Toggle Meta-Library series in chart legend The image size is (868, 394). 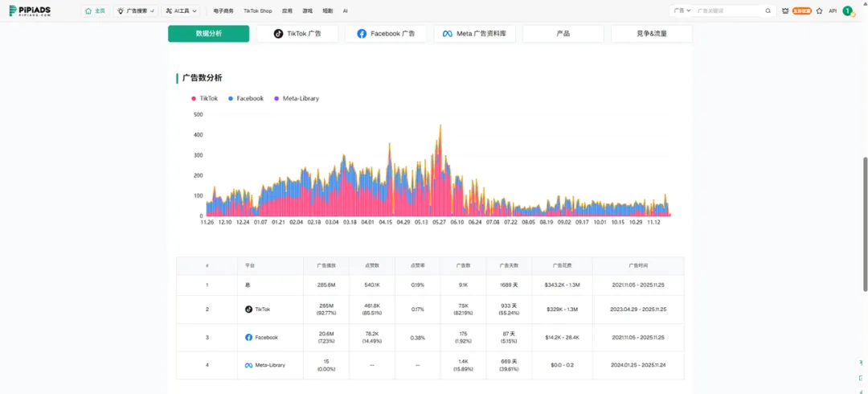tap(296, 98)
